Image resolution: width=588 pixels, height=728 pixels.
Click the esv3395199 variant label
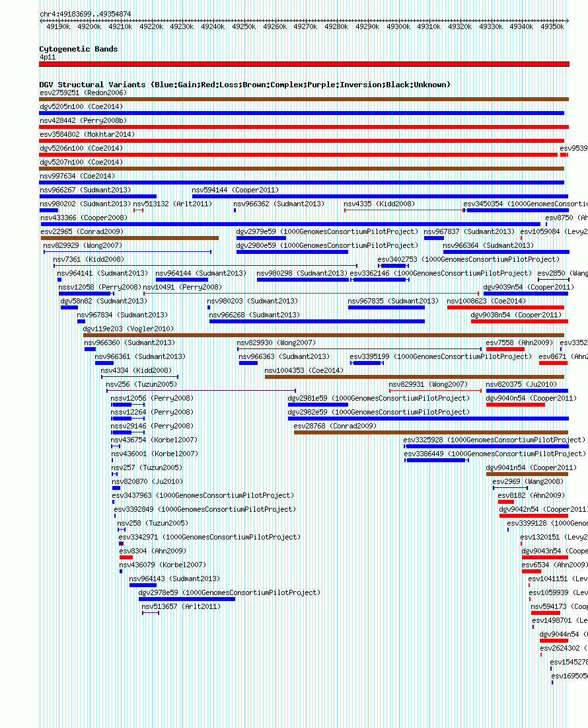(x=441, y=358)
